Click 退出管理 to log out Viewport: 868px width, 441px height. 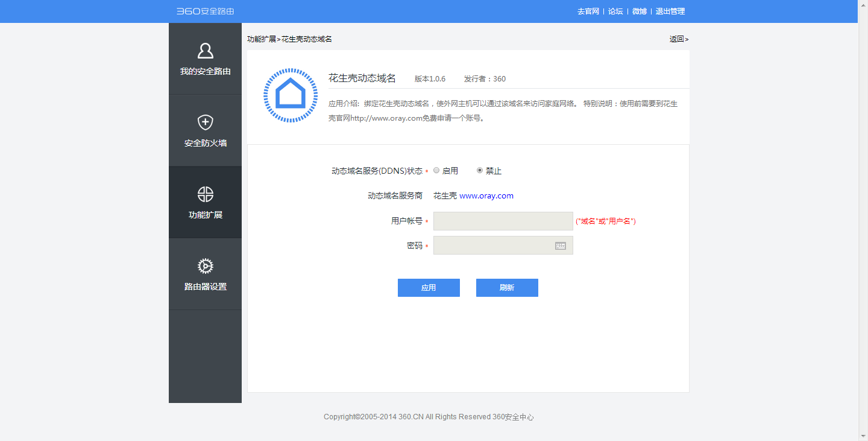pyautogui.click(x=670, y=11)
